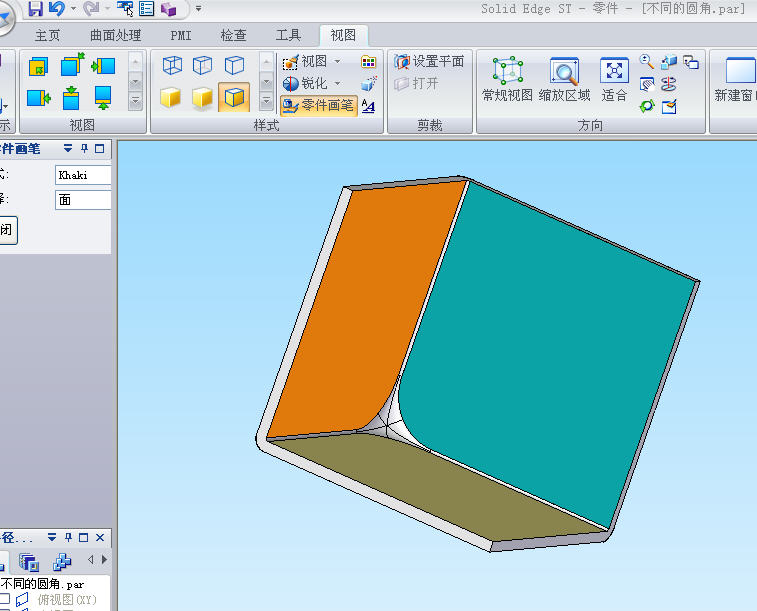Expand the view orientation gallery more button
The height and width of the screenshot is (611, 757).
tap(136, 101)
